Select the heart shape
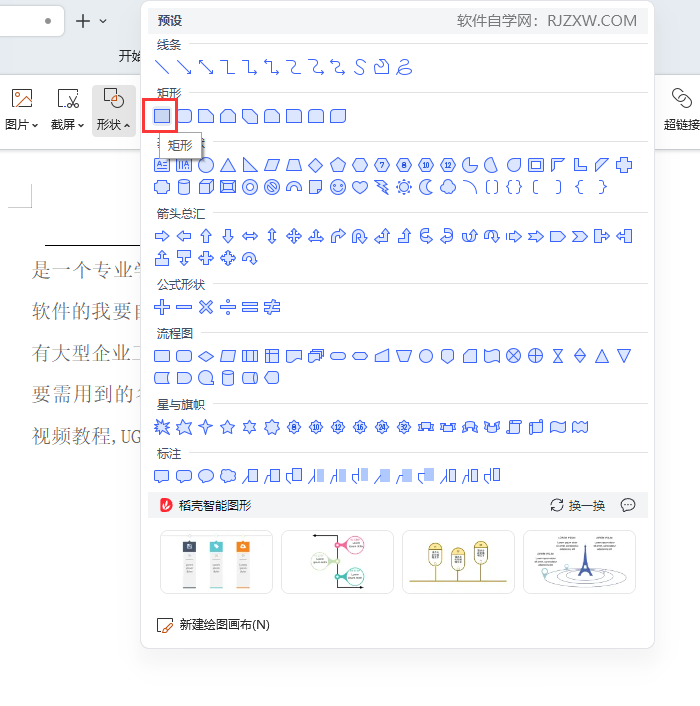This screenshot has width=700, height=706. pyautogui.click(x=360, y=187)
